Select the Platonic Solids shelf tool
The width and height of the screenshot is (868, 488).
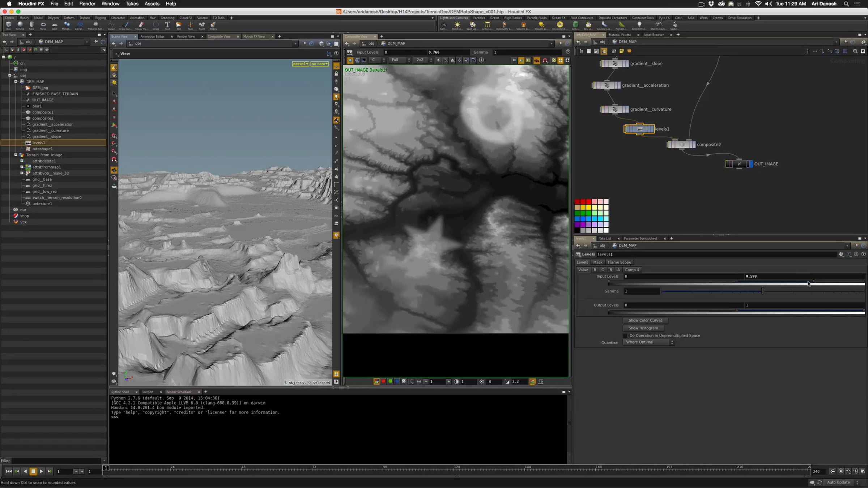point(95,25)
